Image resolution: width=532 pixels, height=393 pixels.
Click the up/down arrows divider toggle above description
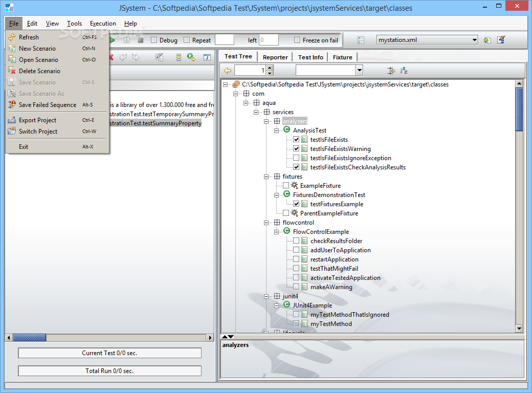click(228, 337)
